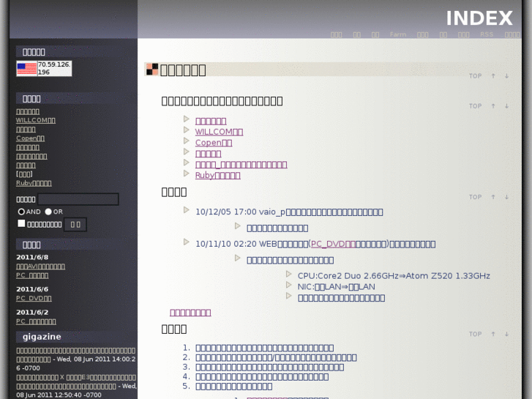532x399 pixels.
Task: Click numbered list item 1
Action: pos(264,348)
